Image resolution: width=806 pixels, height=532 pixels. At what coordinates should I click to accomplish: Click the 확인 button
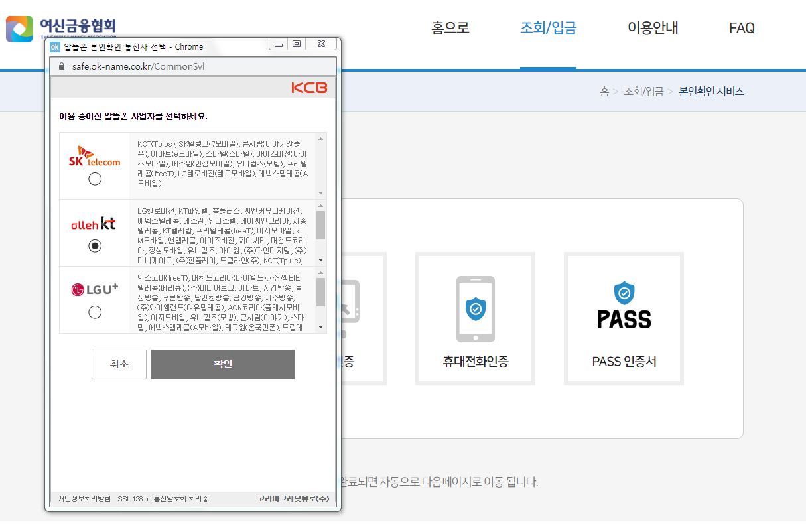[x=223, y=364]
